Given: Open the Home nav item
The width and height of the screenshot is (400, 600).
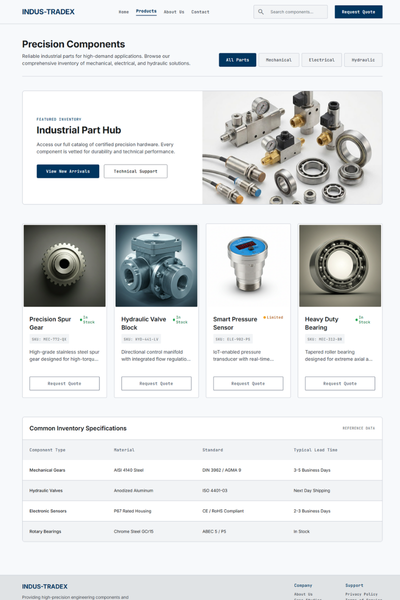Looking at the screenshot, I should point(124,12).
